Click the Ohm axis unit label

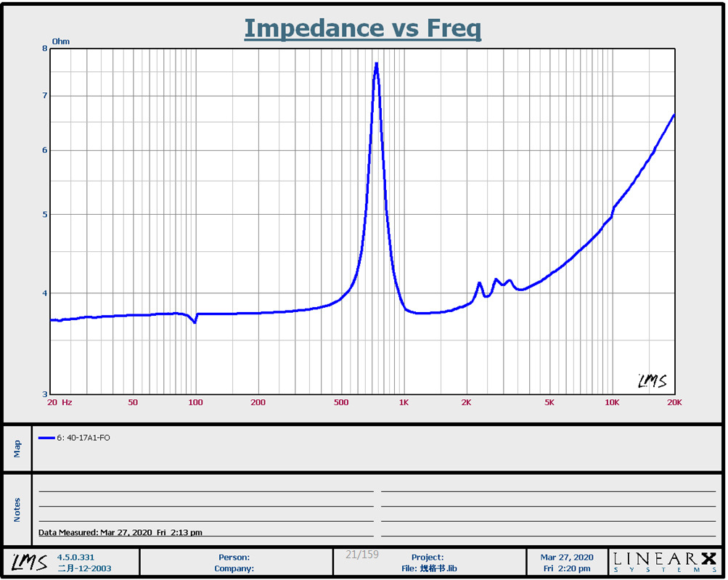pyautogui.click(x=61, y=41)
